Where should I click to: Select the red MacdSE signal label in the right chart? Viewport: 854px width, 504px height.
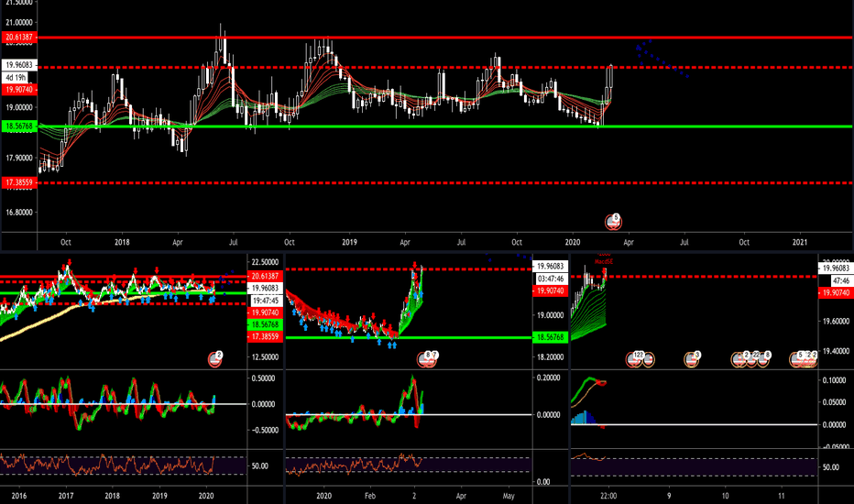(x=604, y=262)
